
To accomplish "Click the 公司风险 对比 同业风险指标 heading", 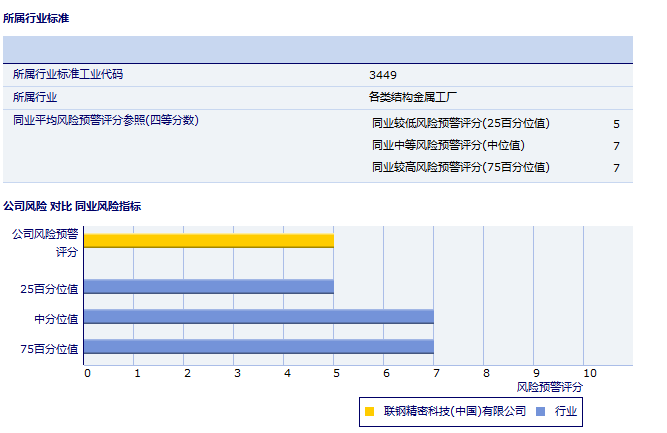I will pyautogui.click(x=72, y=206).
